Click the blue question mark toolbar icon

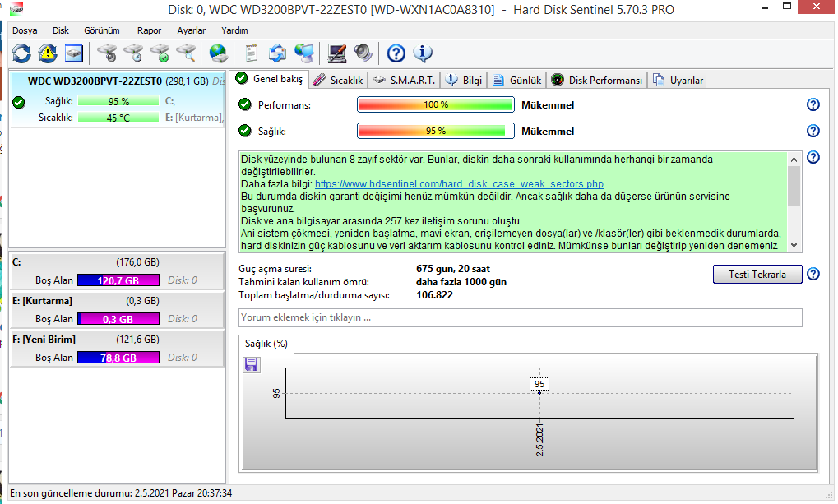pos(396,53)
